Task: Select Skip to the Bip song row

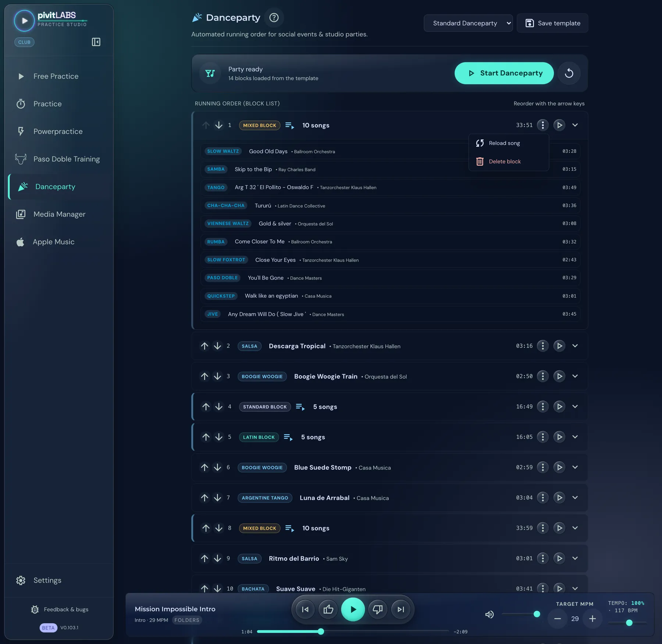Action: coord(390,169)
